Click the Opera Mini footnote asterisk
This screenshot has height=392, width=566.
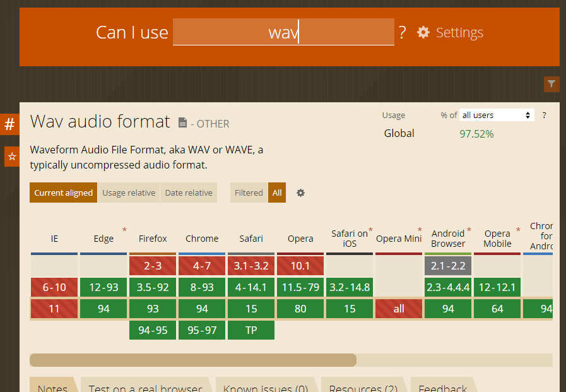point(420,230)
